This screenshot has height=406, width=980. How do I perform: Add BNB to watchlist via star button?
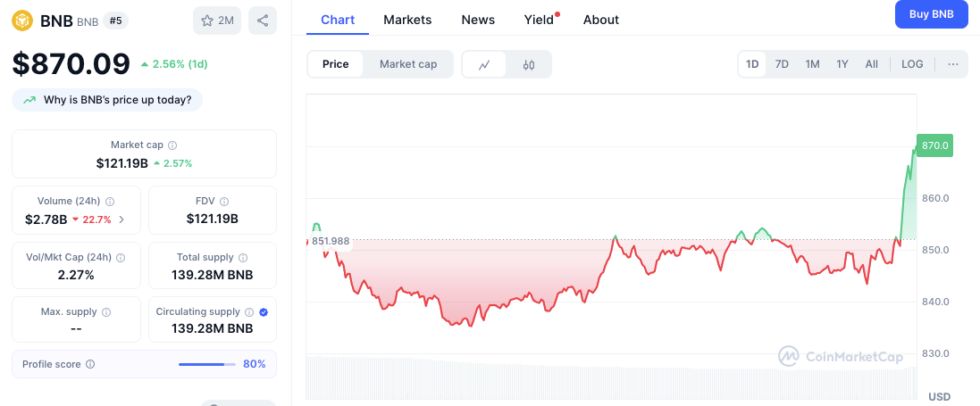pyautogui.click(x=217, y=21)
